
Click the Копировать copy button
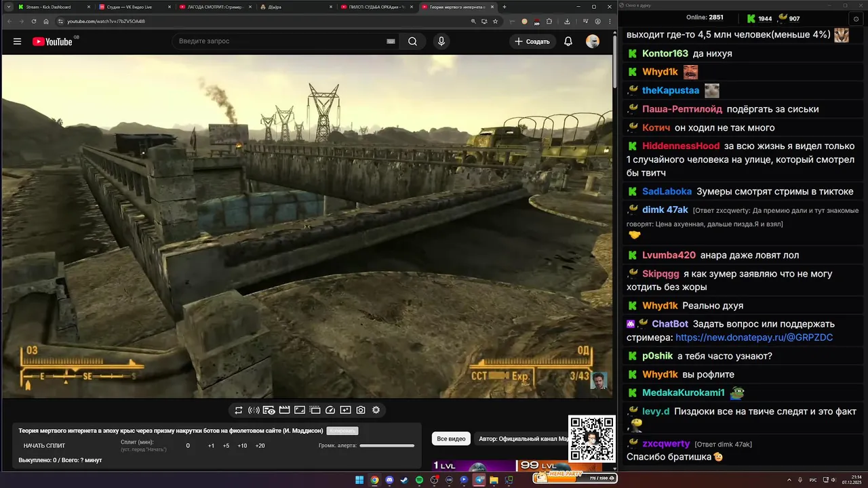[x=342, y=431]
